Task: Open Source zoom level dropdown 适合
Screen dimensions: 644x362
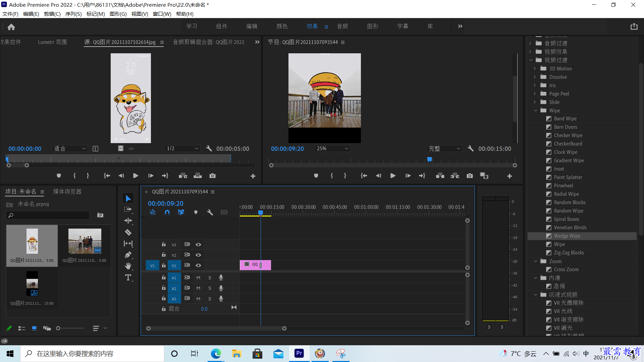Action: [70, 148]
